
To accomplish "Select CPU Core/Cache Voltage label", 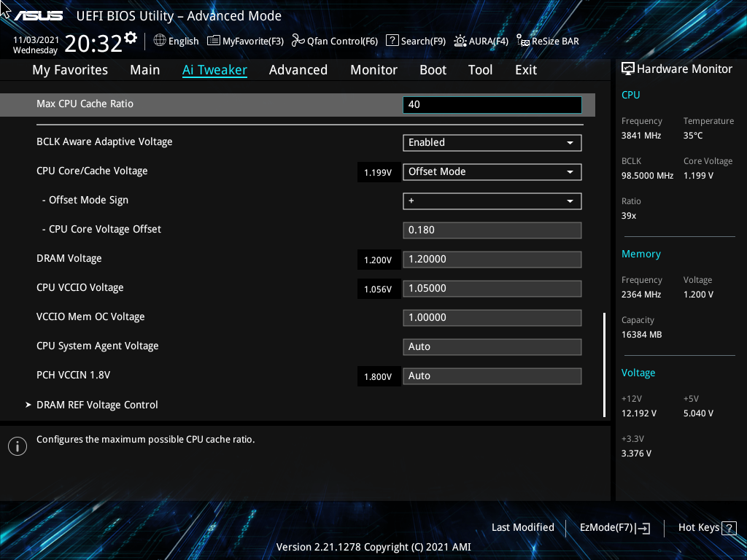I will (x=92, y=171).
